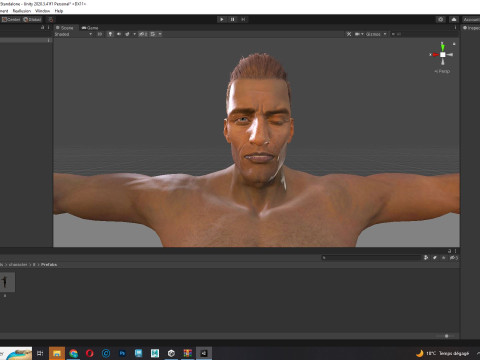
Task: Open Google Chrome from the taskbar
Action: click(x=73, y=353)
